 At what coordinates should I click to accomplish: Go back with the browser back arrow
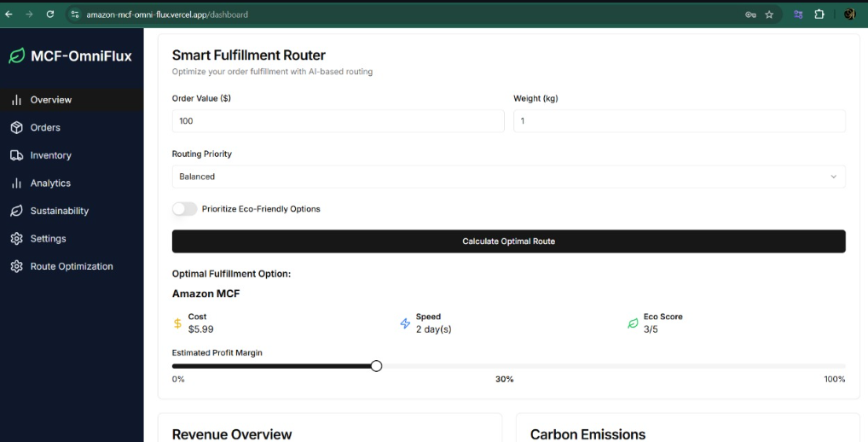click(9, 15)
